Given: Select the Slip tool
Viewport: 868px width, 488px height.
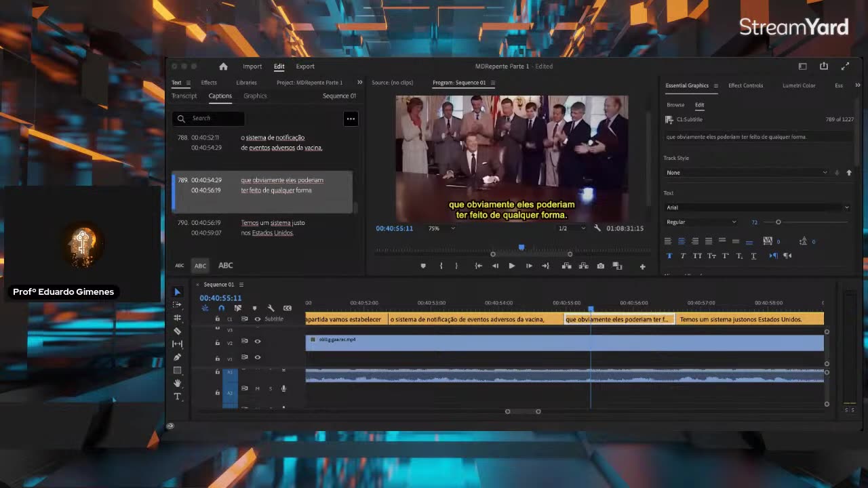Looking at the screenshot, I should click(177, 344).
